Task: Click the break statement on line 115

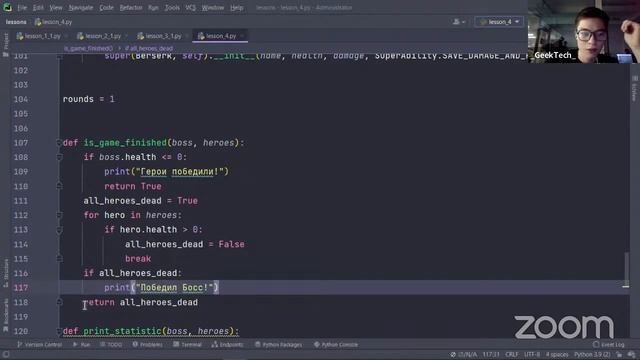Action: click(138, 259)
